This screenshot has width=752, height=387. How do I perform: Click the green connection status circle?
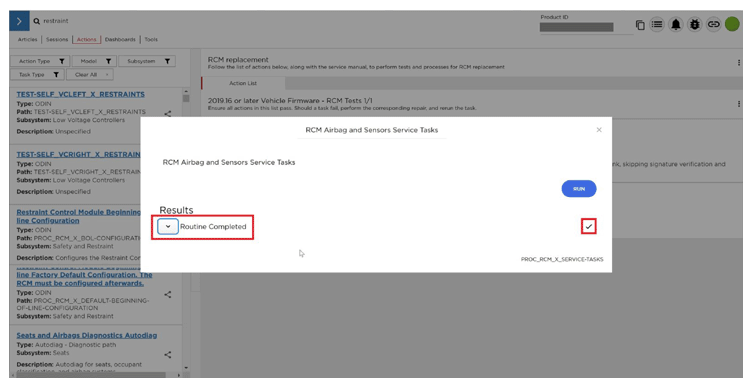click(732, 24)
